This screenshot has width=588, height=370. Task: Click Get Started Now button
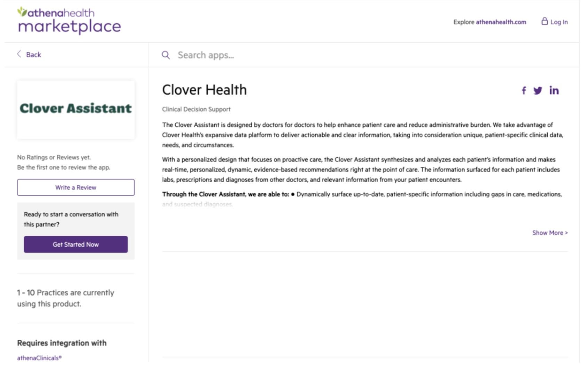[x=76, y=244]
